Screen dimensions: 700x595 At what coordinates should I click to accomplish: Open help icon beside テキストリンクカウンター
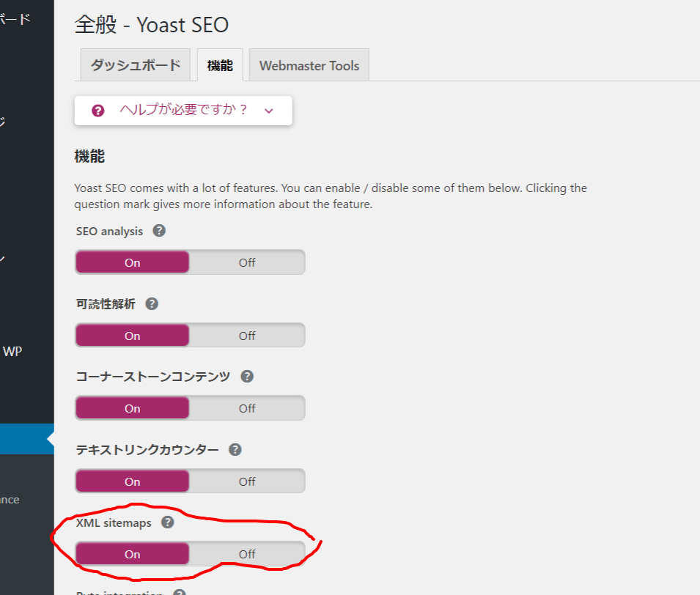tap(235, 449)
